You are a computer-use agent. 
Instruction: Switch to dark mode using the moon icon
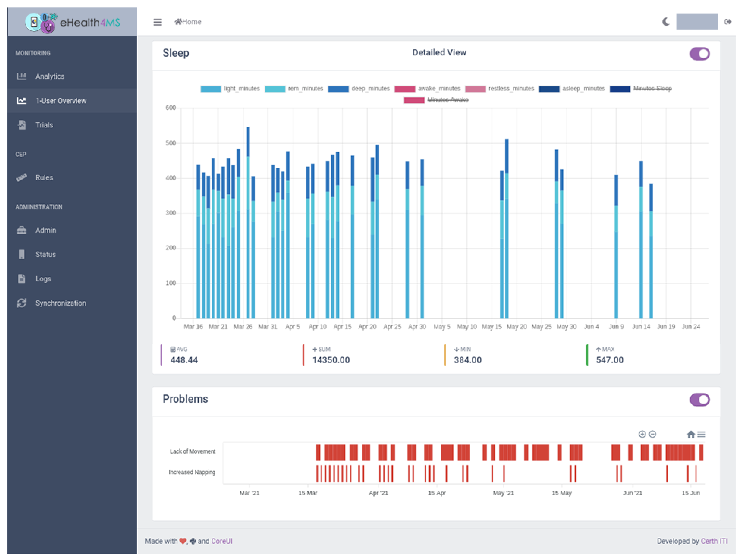pos(666,22)
